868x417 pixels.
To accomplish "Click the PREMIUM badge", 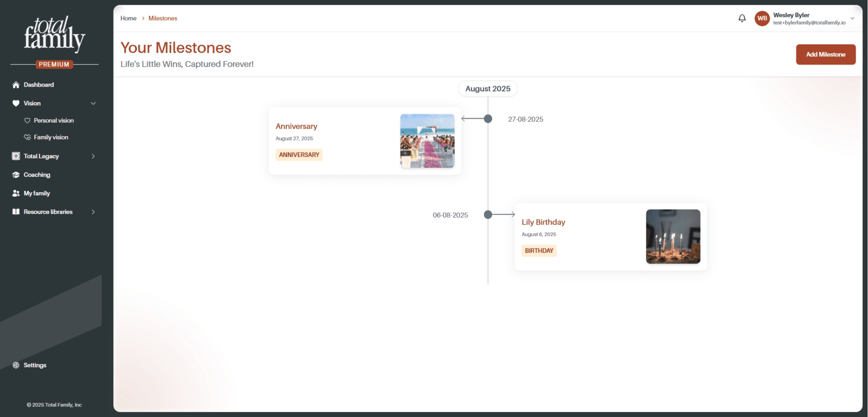I will pyautogui.click(x=54, y=64).
